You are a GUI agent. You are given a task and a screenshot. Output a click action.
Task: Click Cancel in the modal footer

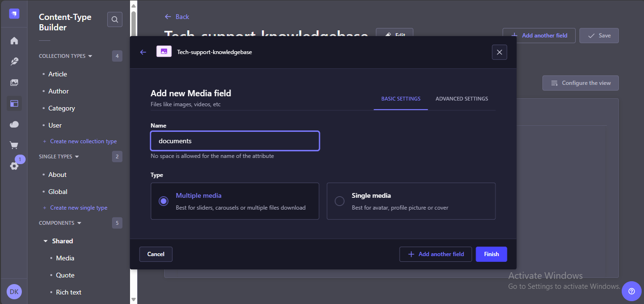(x=156, y=254)
